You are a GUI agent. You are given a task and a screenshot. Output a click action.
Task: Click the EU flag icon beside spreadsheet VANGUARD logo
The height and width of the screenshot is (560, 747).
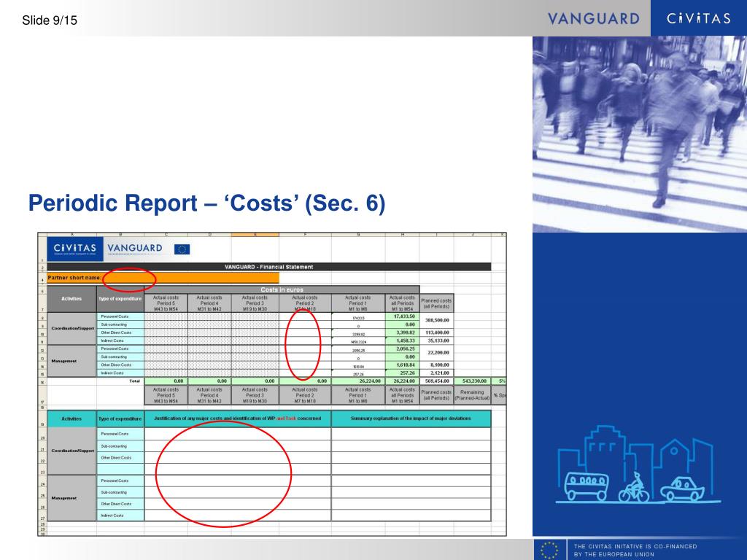pos(182,249)
